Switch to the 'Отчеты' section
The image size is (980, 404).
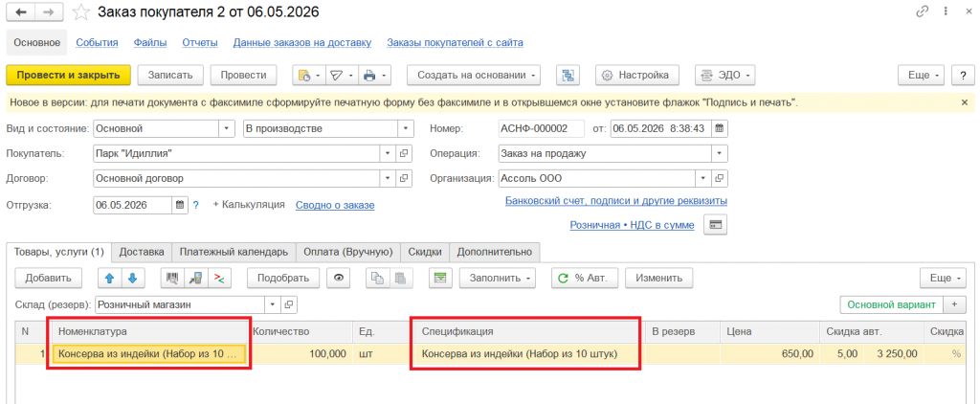click(200, 42)
